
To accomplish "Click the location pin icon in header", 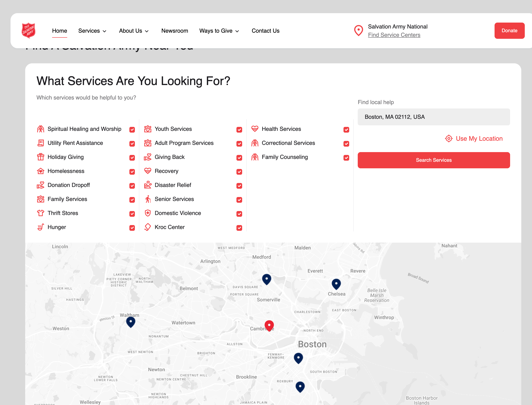I will pos(358,31).
